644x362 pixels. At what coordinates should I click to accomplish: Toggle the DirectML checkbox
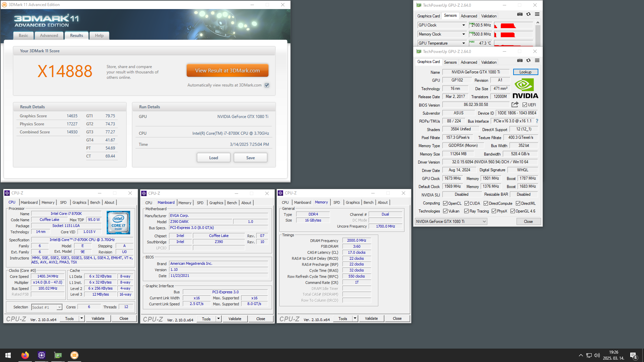(518, 203)
